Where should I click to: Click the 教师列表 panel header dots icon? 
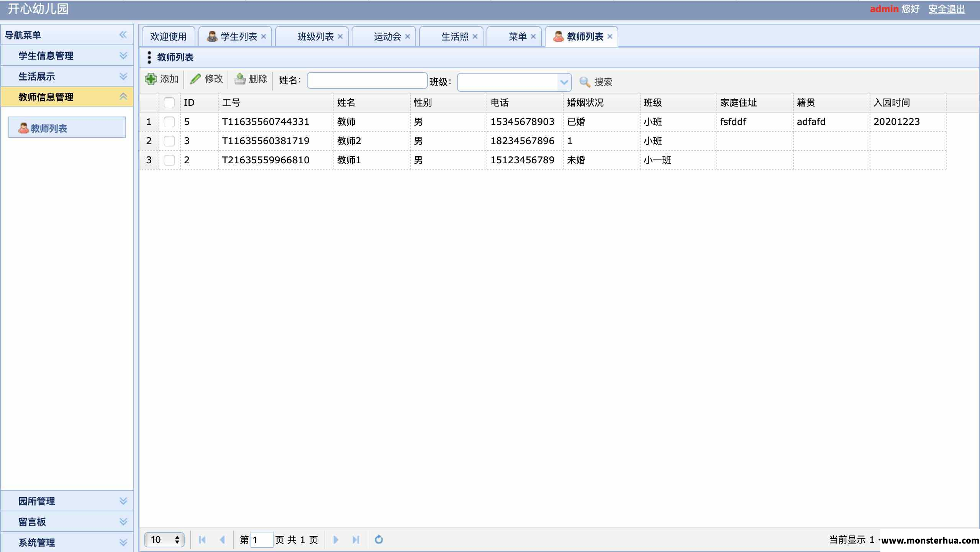point(149,58)
